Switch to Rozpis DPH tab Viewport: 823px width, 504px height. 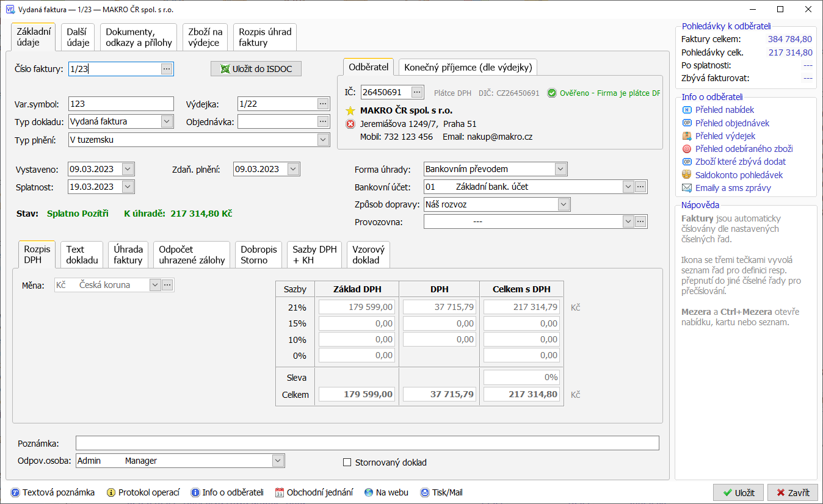pyautogui.click(x=37, y=254)
